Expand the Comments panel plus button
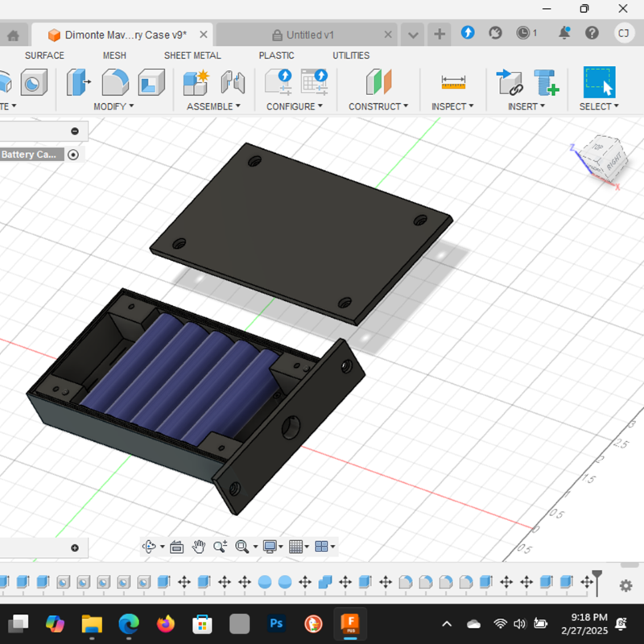The width and height of the screenshot is (644, 644). pos(75,548)
